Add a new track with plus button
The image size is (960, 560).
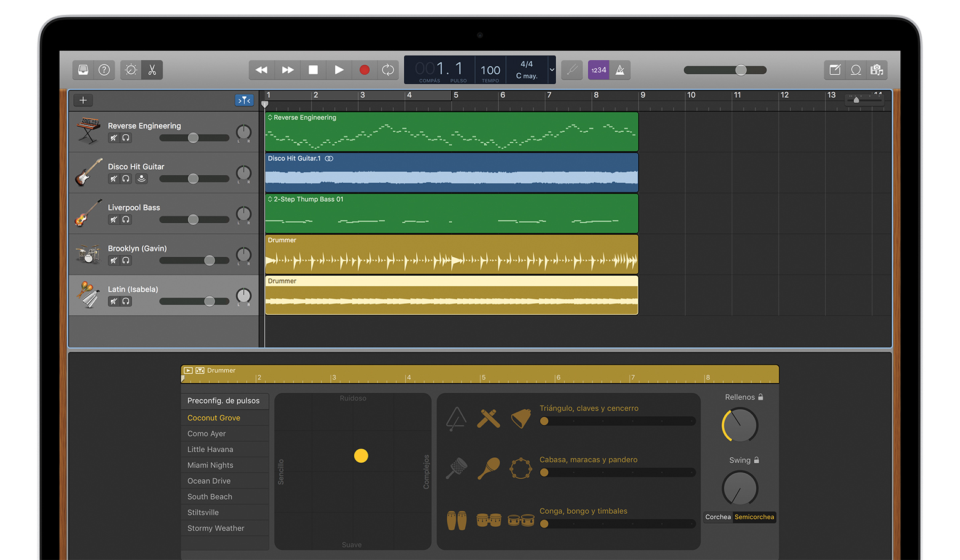pyautogui.click(x=83, y=100)
